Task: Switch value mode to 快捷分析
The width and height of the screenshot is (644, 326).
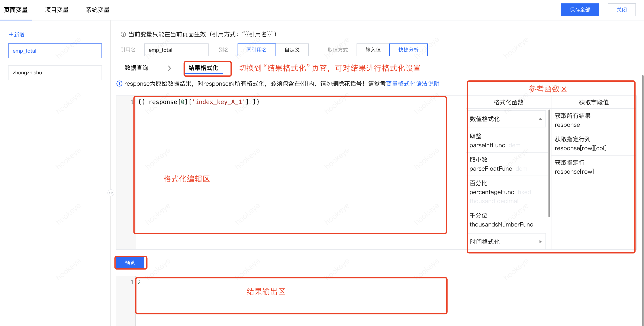Action: (408, 50)
